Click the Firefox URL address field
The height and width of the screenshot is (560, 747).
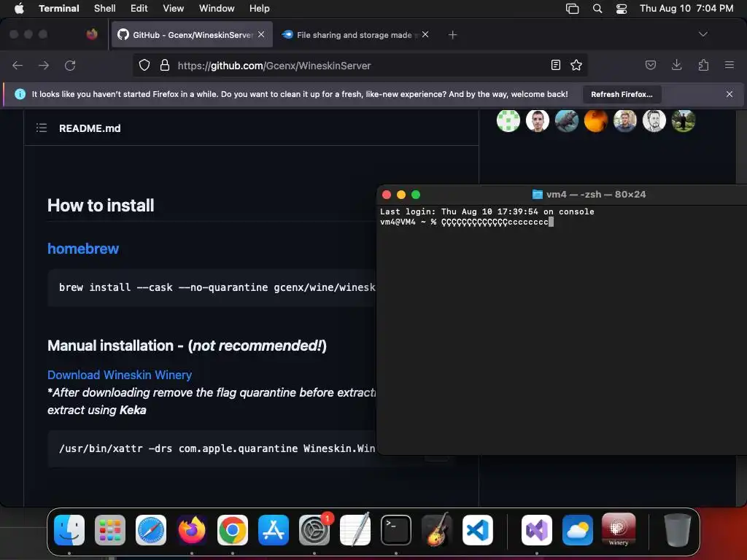coord(360,65)
